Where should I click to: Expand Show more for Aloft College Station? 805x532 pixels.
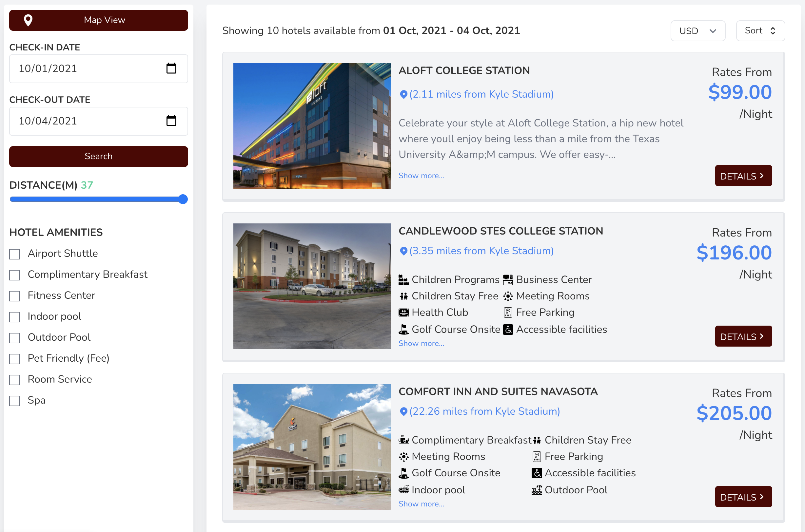[421, 176]
